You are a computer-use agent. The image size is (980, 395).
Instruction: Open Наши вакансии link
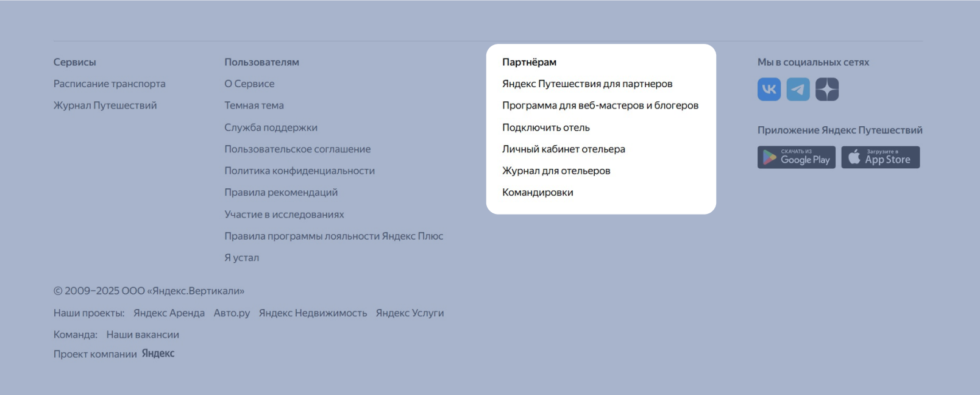(x=143, y=335)
